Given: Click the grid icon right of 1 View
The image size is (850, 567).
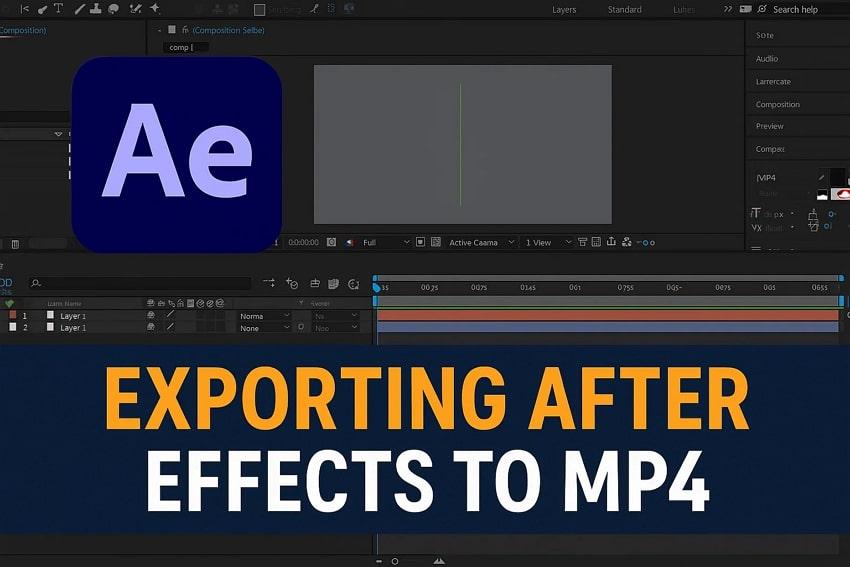Looking at the screenshot, I should tap(596, 242).
